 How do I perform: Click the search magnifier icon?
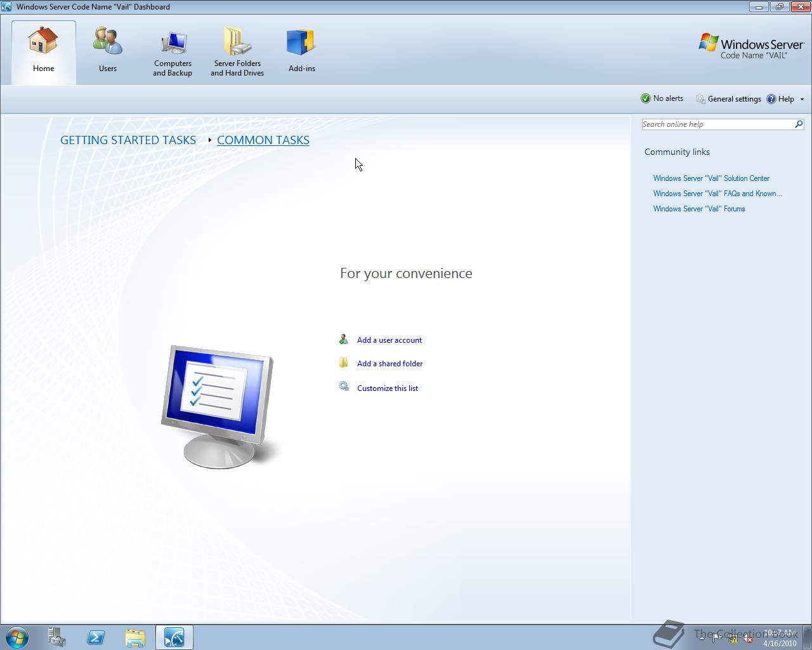pyautogui.click(x=799, y=124)
